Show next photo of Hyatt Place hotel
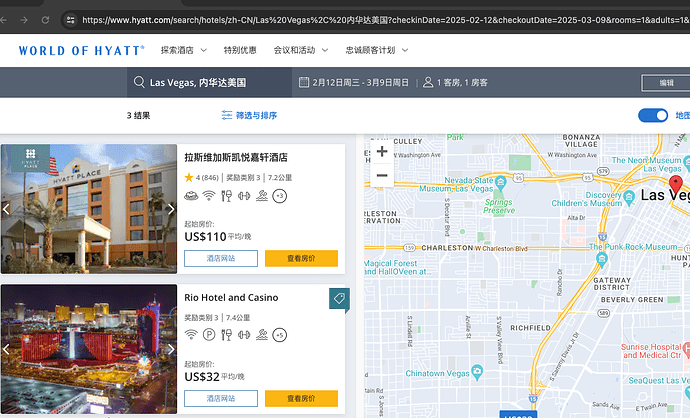Screen dimensions: 690x418 [171, 209]
